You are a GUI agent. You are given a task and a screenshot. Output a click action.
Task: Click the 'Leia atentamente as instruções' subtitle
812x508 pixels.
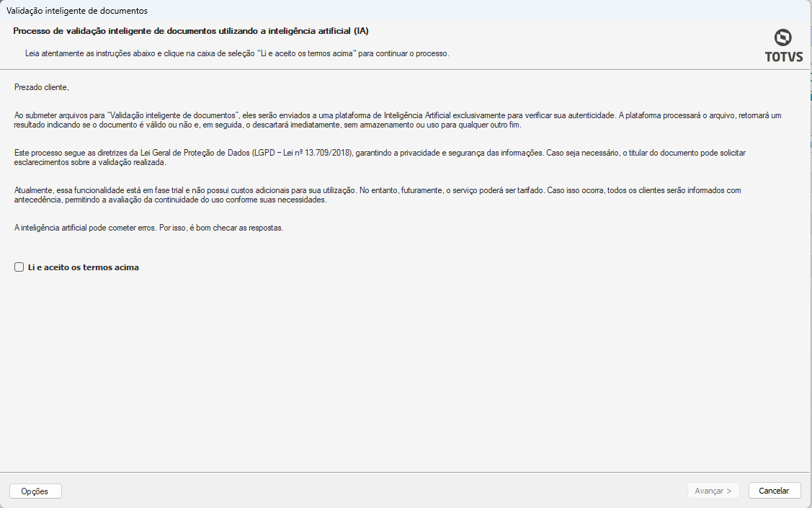click(237, 53)
